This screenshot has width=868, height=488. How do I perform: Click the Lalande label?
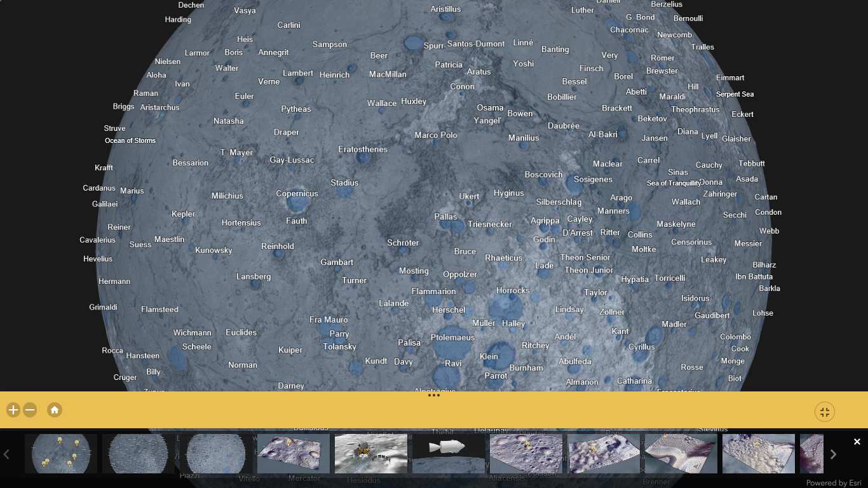click(394, 303)
